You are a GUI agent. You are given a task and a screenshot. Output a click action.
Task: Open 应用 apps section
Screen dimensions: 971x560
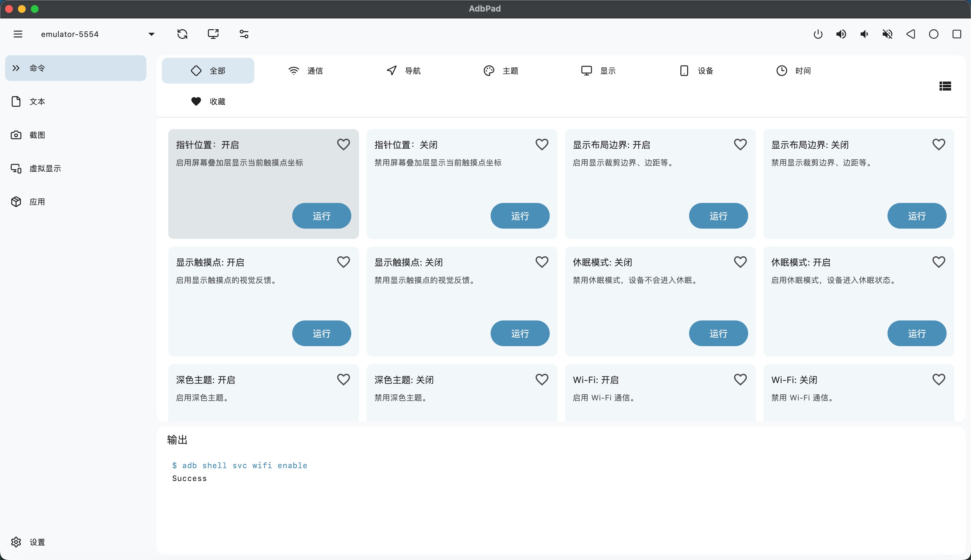coord(76,202)
